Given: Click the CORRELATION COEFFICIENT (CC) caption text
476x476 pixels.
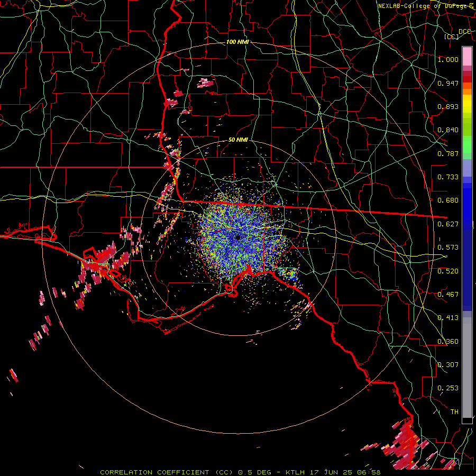Looking at the screenshot, I should (167, 472).
